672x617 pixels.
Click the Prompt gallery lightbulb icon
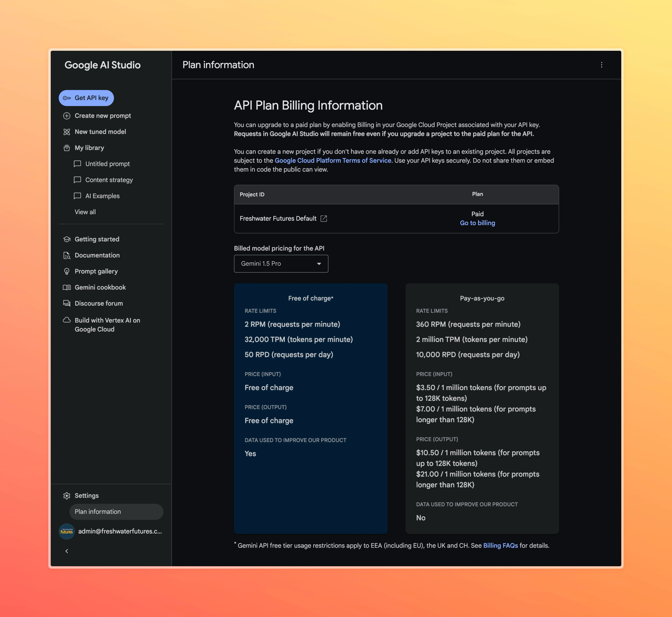pyautogui.click(x=67, y=271)
